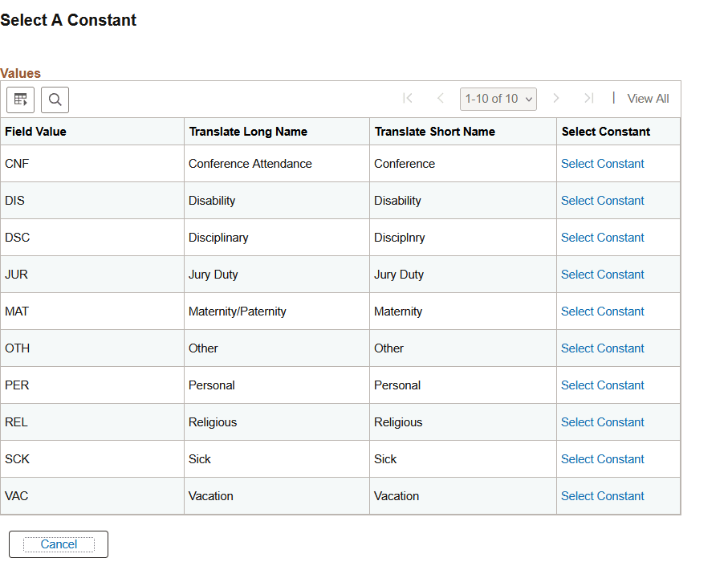
Task: Jump to last page using the last-page icon
Action: tap(589, 98)
